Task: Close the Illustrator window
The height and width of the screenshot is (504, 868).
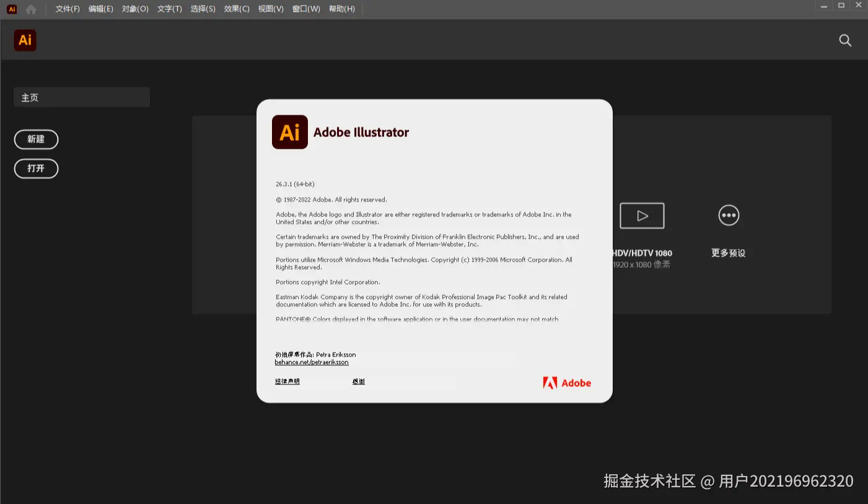Action: click(859, 6)
